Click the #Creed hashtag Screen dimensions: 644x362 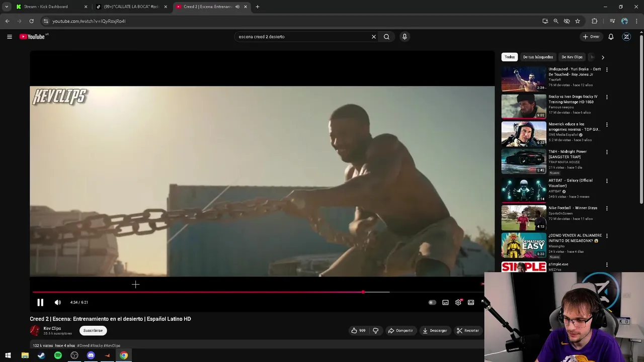(84, 345)
